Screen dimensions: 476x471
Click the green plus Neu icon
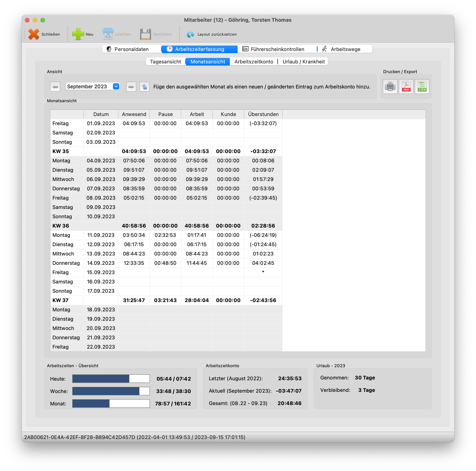click(x=78, y=34)
